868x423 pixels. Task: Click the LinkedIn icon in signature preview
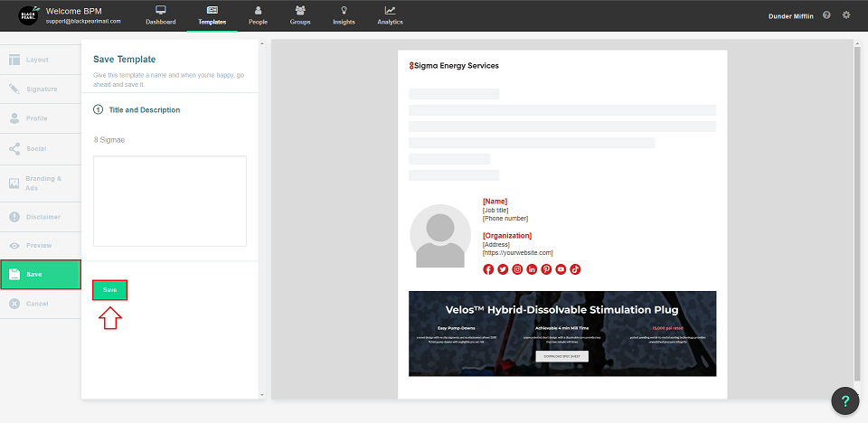tap(532, 269)
